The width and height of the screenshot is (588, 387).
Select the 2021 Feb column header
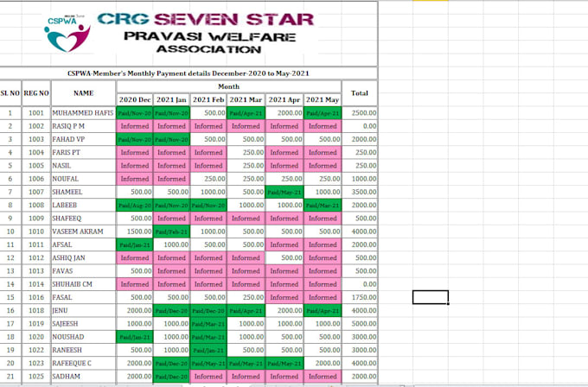pyautogui.click(x=208, y=99)
